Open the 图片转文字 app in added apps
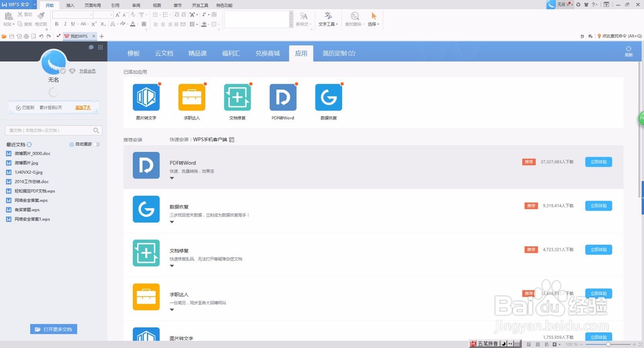Image resolution: width=644 pixels, height=348 pixels. tap(146, 97)
